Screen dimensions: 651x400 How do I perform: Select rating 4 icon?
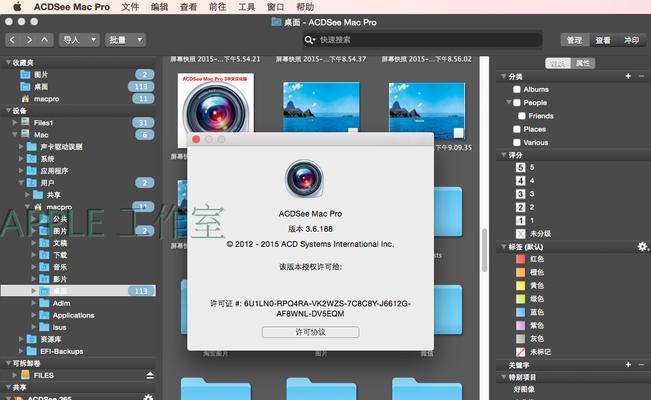click(x=520, y=181)
